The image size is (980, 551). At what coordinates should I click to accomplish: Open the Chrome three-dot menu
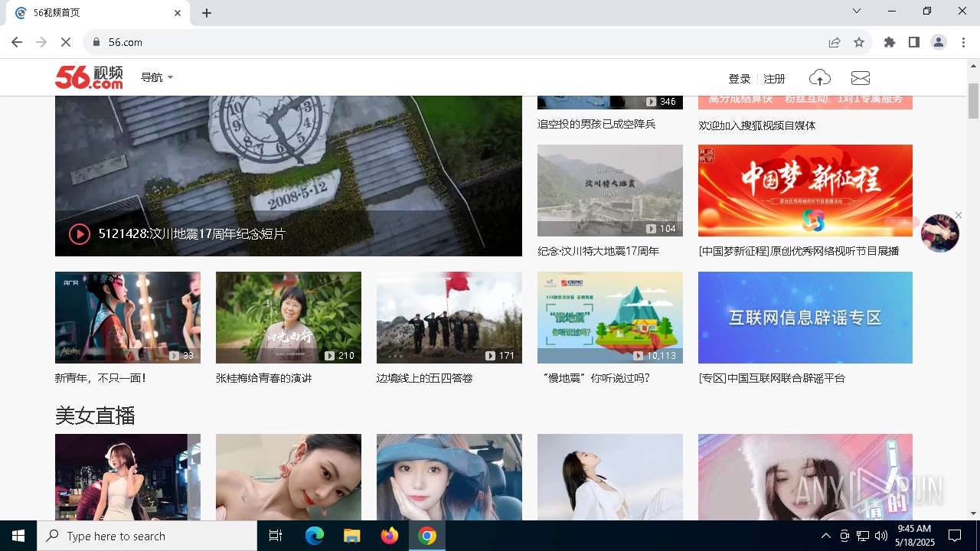(x=963, y=42)
